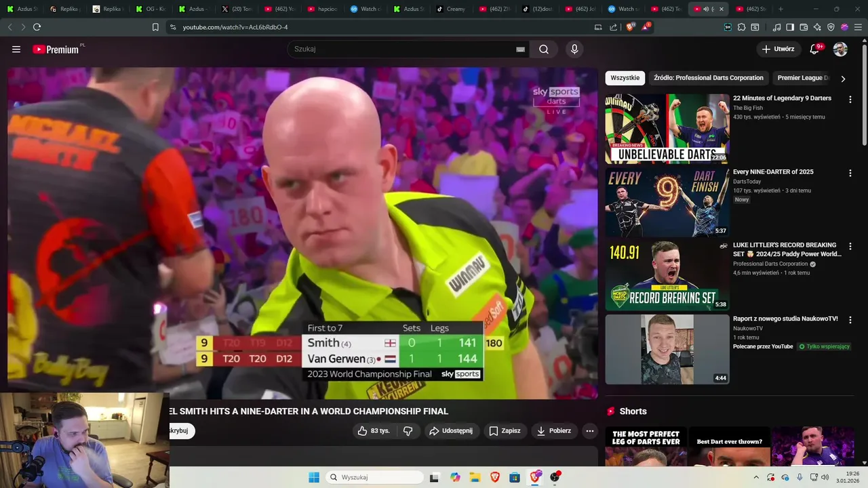Image resolution: width=868 pixels, height=488 pixels.
Task: Open Copilot from the taskbar
Action: tap(455, 477)
